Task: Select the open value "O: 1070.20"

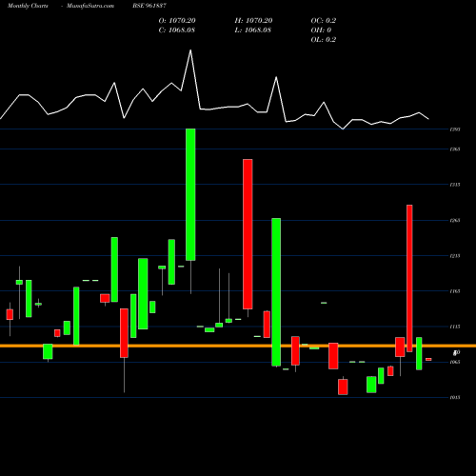Action: click(177, 21)
